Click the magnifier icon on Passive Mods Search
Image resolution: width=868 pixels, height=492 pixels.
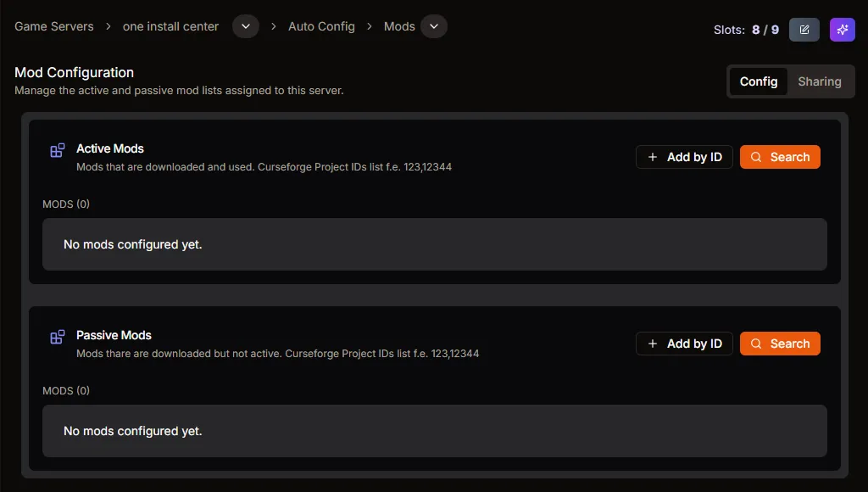pos(755,344)
